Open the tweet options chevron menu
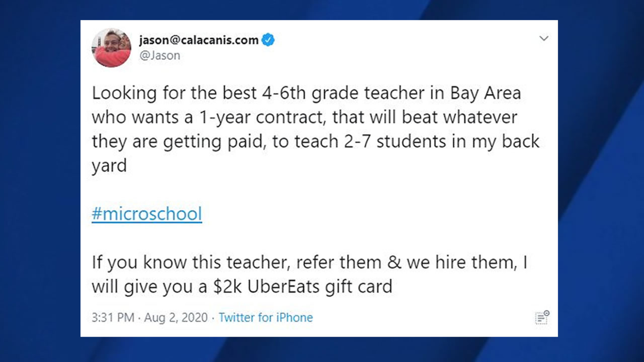The width and height of the screenshot is (644, 362). click(x=544, y=39)
